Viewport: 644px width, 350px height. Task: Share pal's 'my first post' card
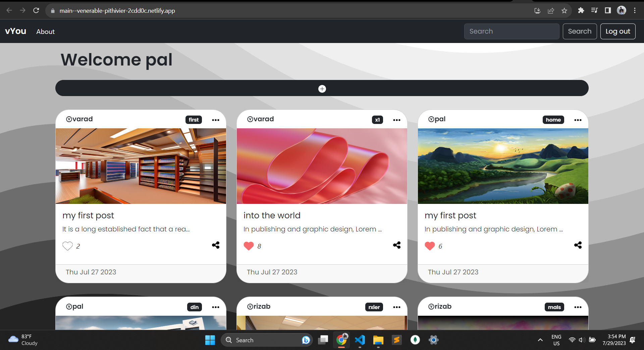click(x=578, y=245)
